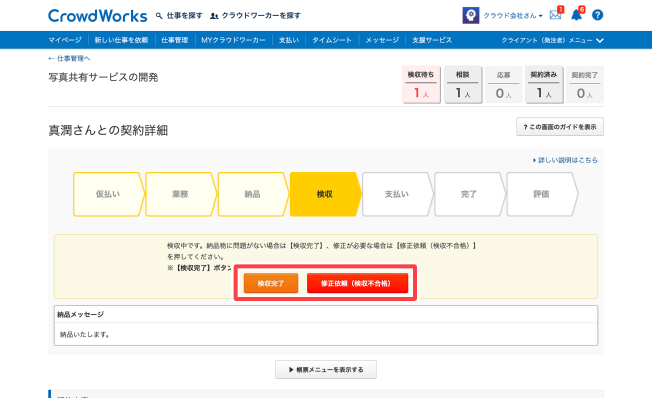Open the メッセージ menu item
This screenshot has width=652, height=400.
tap(381, 40)
